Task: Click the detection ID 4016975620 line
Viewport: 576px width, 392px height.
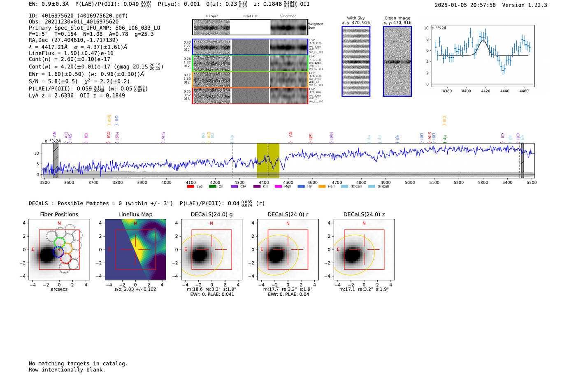Action: pos(78,16)
